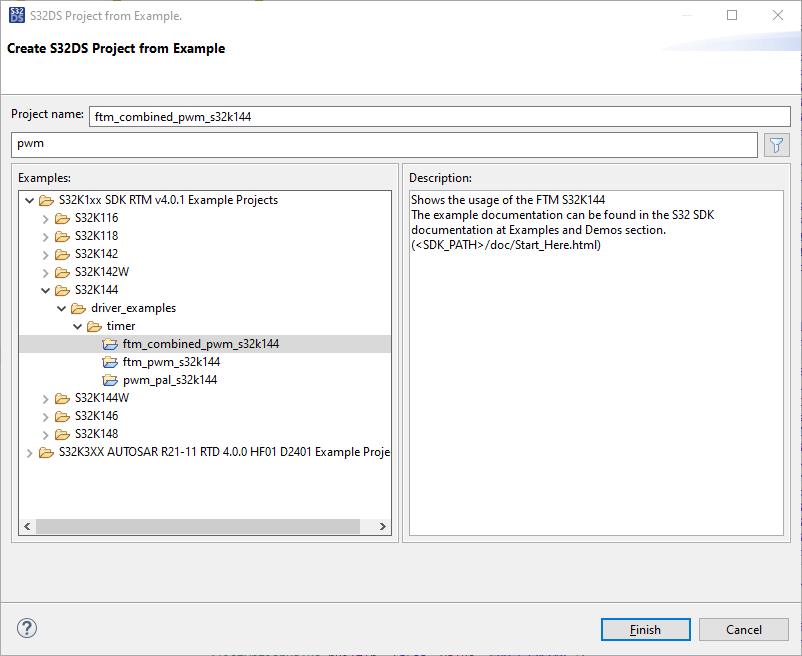
Task: Click the Finish button
Action: click(645, 629)
